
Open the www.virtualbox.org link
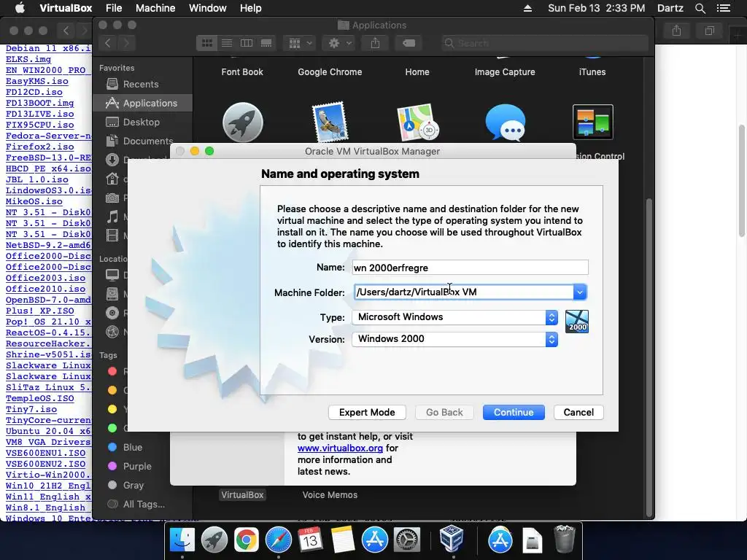(x=340, y=448)
